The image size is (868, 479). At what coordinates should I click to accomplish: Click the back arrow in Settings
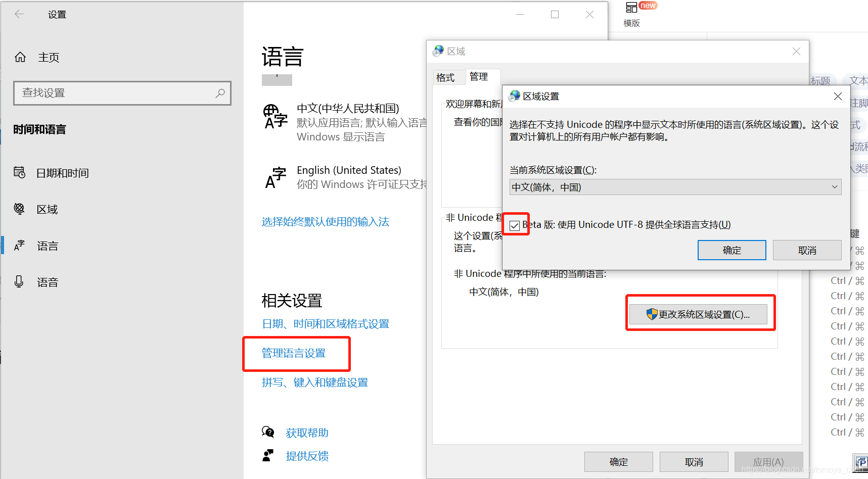click(19, 14)
